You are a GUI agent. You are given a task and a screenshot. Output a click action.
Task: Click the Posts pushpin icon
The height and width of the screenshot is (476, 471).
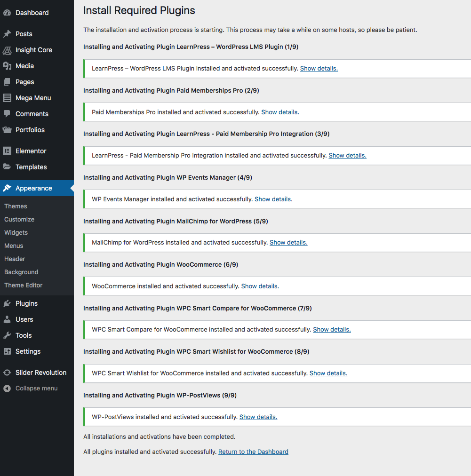click(7, 34)
